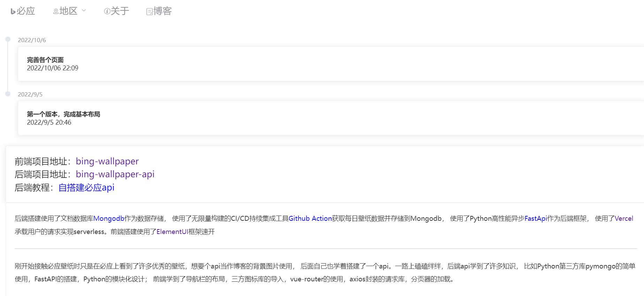Viewport: 644px width, 296px height.
Task: Open the 自搭建必应api tutorial link
Action: click(86, 188)
